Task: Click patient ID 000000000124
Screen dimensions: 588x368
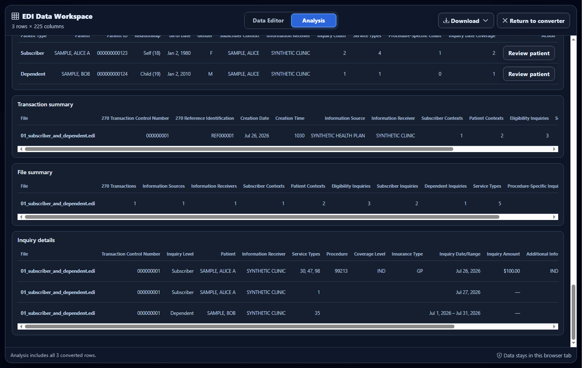Action: tap(112, 74)
